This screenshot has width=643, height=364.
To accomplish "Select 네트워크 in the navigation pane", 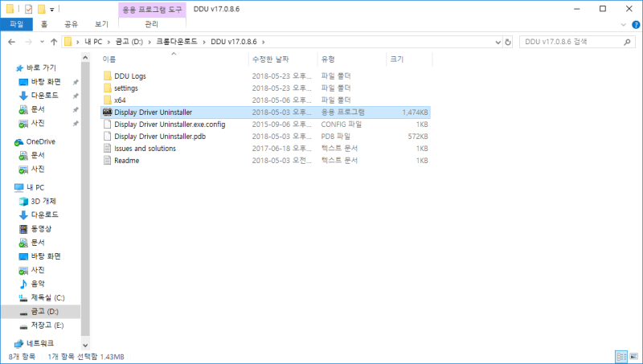I will (x=39, y=343).
